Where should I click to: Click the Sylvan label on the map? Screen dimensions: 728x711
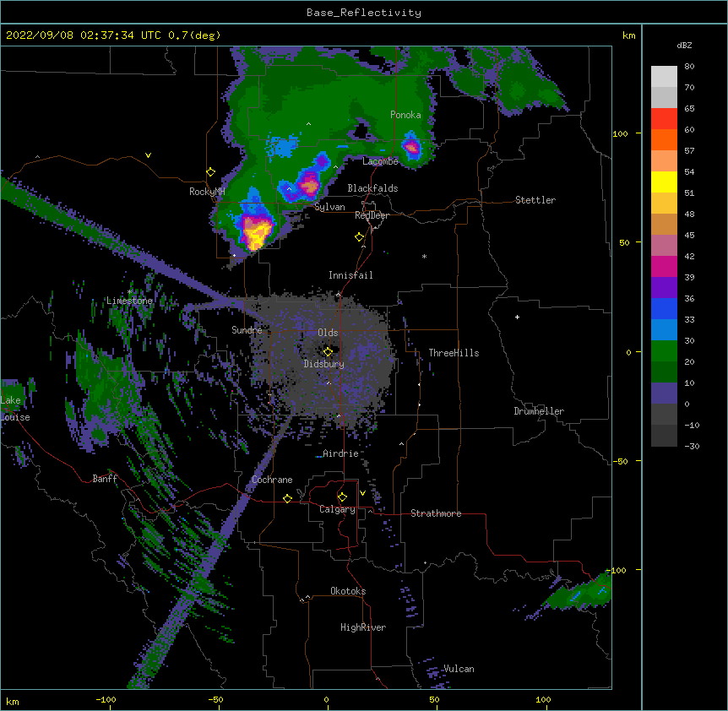point(329,207)
